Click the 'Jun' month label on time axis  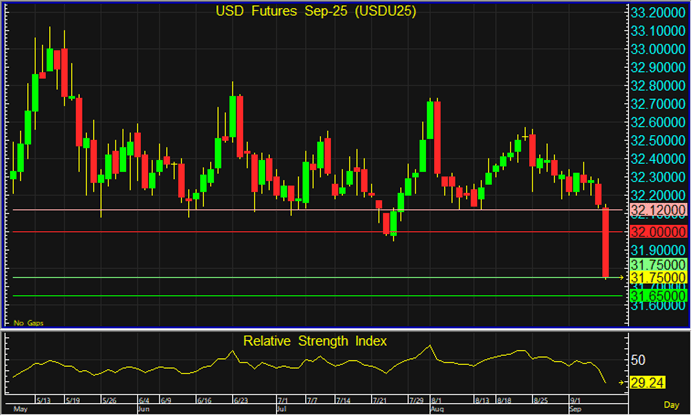pyautogui.click(x=143, y=409)
